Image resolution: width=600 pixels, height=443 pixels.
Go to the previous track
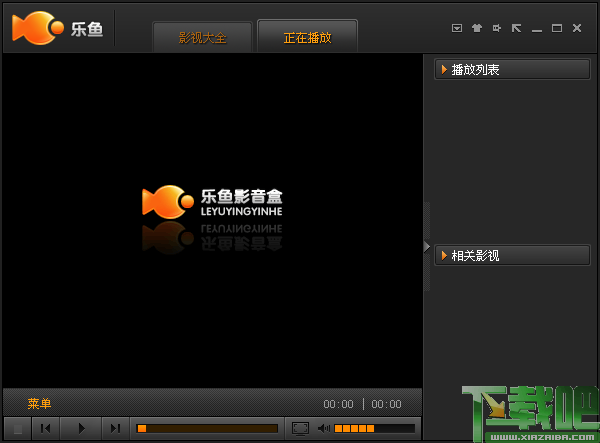[46, 428]
